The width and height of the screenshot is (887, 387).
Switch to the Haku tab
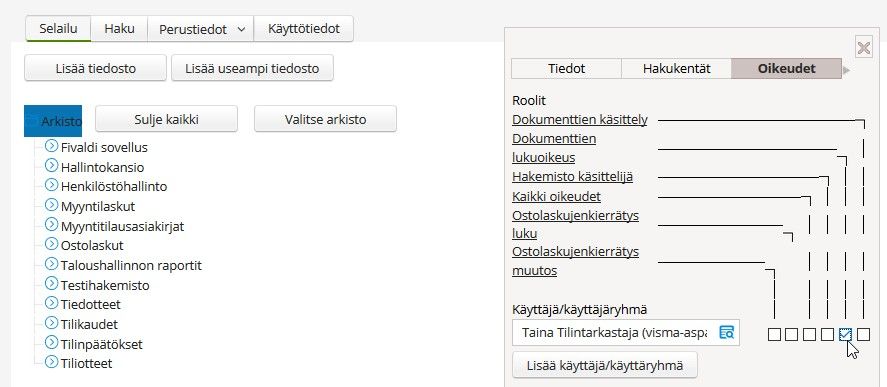point(119,28)
